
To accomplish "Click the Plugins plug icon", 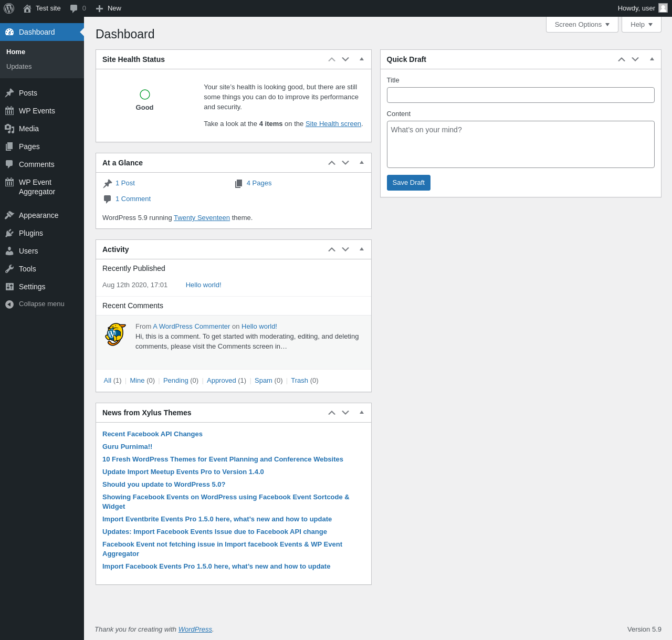I will point(9,233).
